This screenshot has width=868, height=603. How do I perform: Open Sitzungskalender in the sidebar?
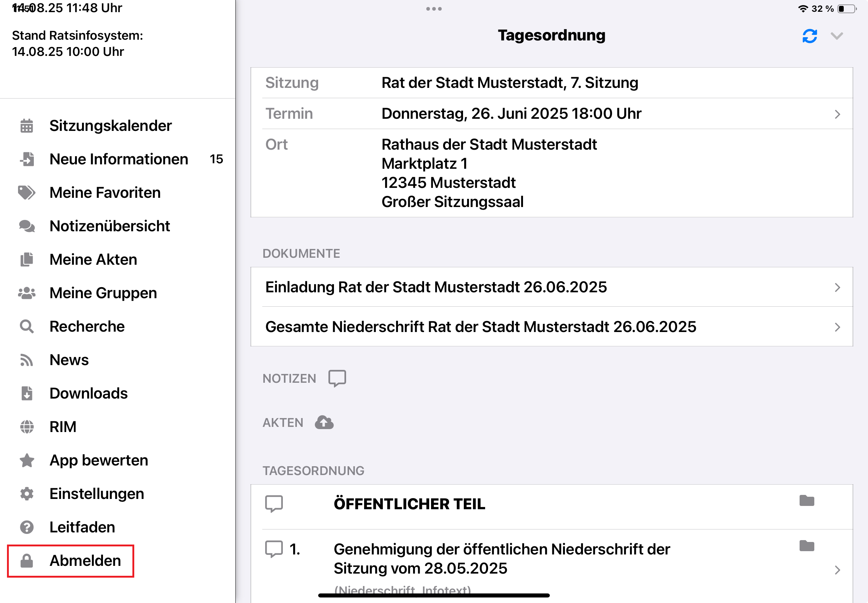(x=110, y=126)
